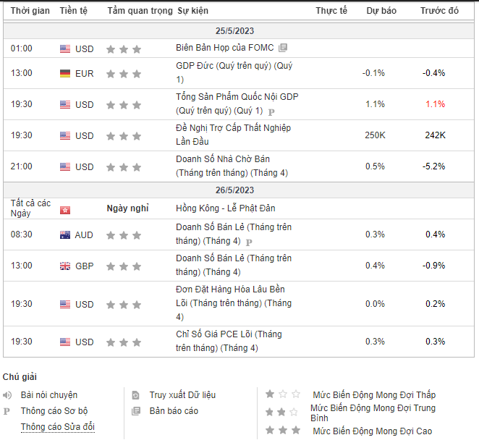Click the speaker icon in the legend

point(7,395)
